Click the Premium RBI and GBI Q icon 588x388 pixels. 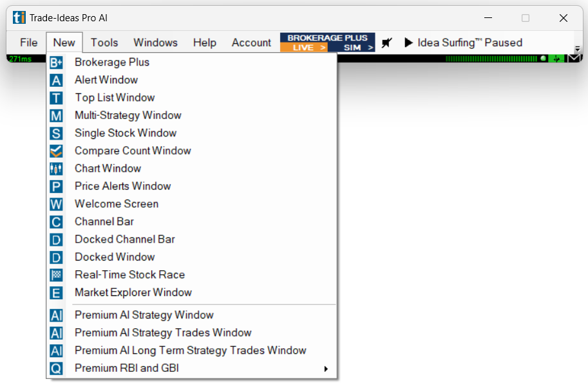point(56,369)
